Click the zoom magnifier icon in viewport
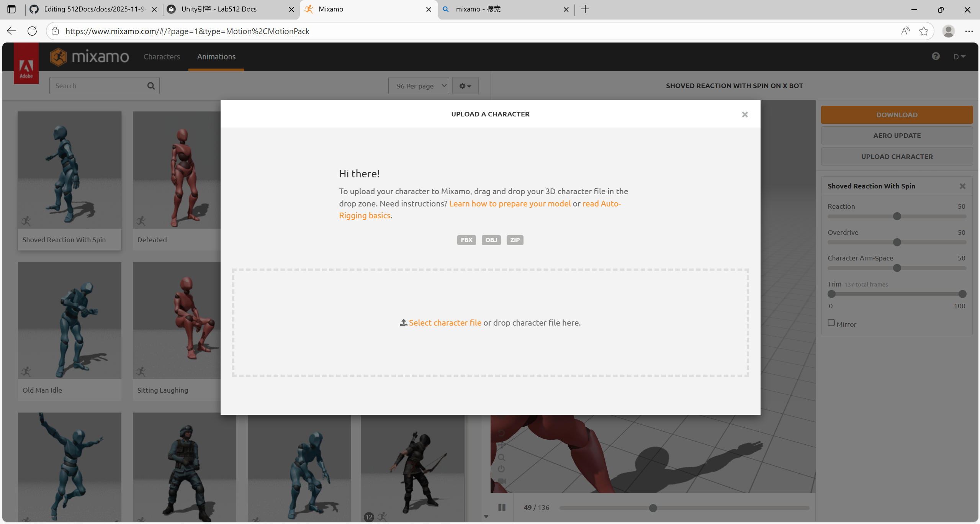The height and width of the screenshot is (524, 980). tap(502, 457)
